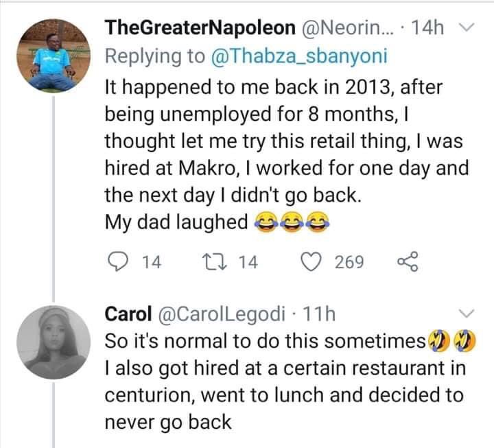Click the retweet count 14
The image size is (494, 448).
[x=248, y=262]
